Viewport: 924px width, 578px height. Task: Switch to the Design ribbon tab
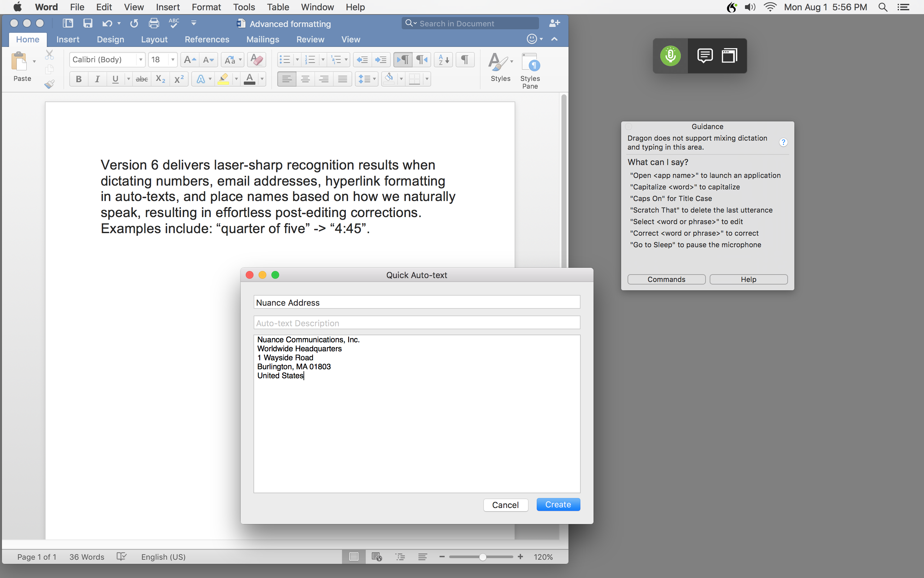[110, 39]
